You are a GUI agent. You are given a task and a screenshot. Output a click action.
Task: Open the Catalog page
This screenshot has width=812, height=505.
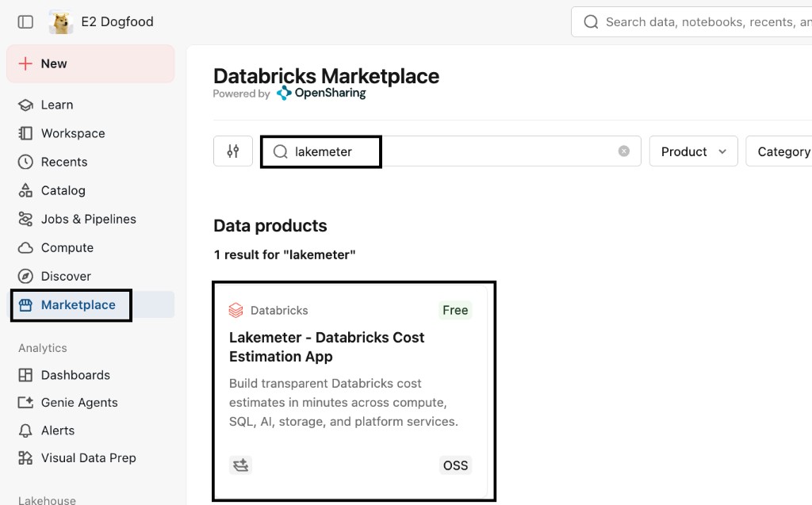(x=90, y=190)
